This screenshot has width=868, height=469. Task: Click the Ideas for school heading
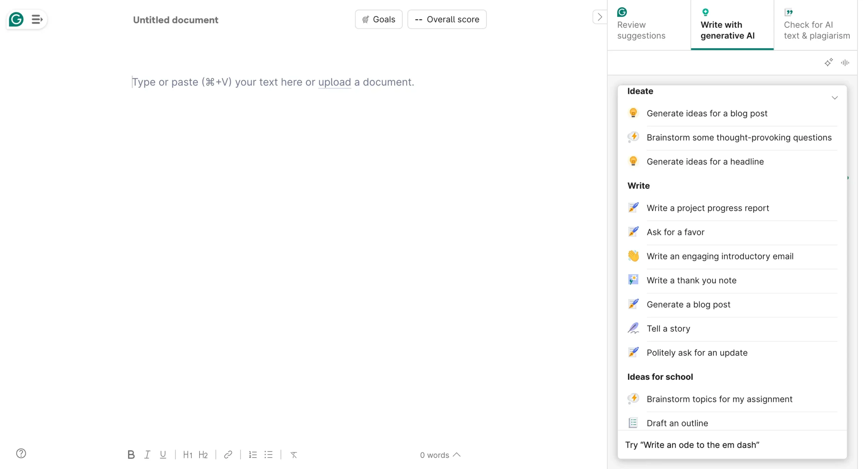pyautogui.click(x=659, y=377)
